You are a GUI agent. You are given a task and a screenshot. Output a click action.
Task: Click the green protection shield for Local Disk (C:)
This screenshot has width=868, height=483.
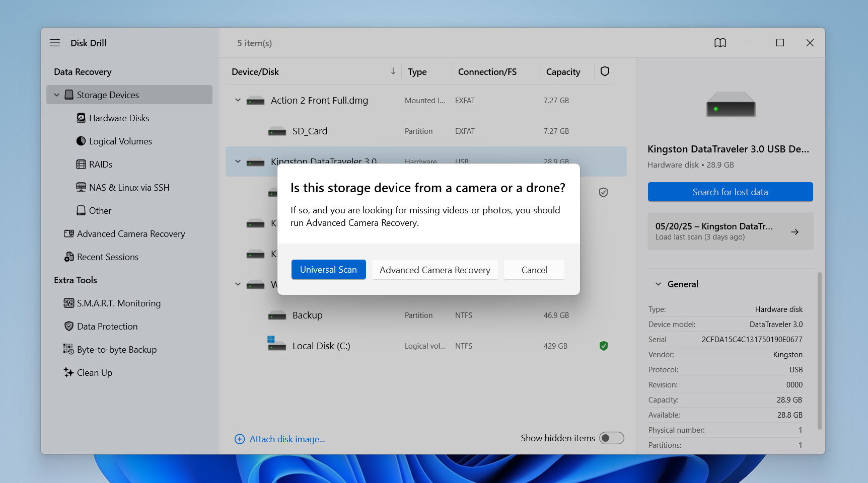tap(604, 346)
